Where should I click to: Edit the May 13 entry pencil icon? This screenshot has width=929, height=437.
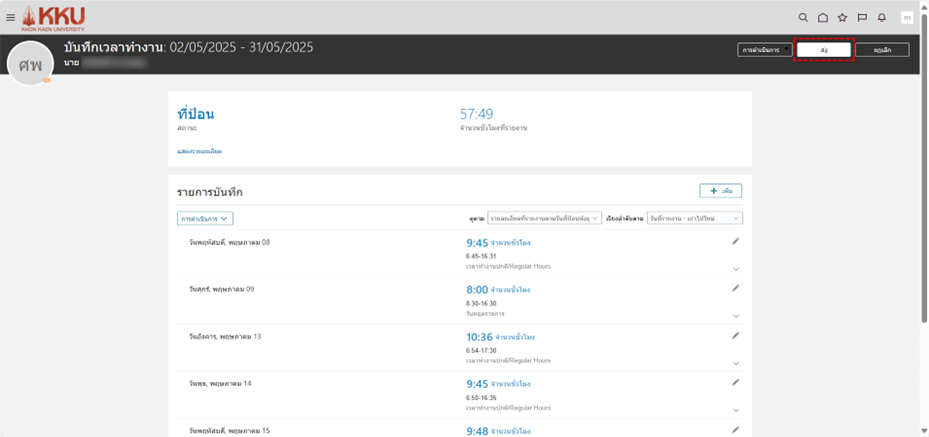[x=736, y=335]
